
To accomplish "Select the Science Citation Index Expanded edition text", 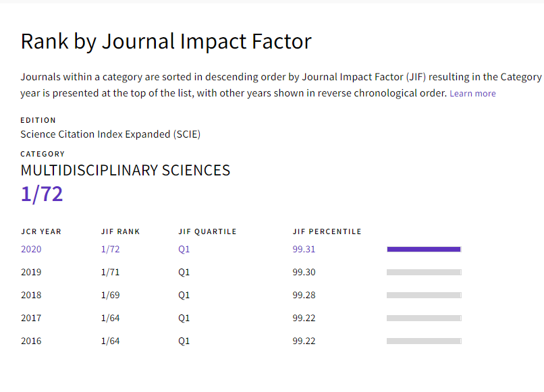I will (110, 134).
